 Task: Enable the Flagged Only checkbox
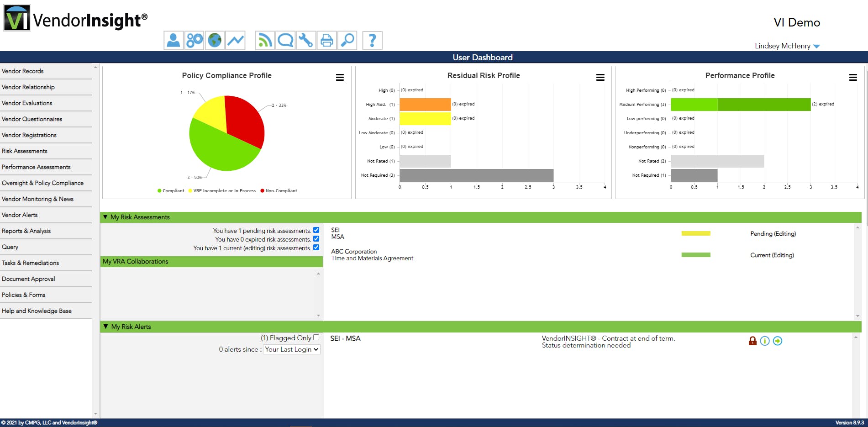(x=316, y=337)
